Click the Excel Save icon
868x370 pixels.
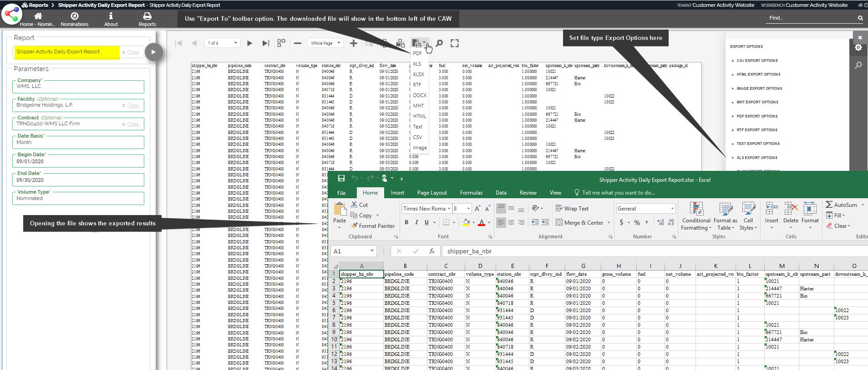[x=341, y=179]
